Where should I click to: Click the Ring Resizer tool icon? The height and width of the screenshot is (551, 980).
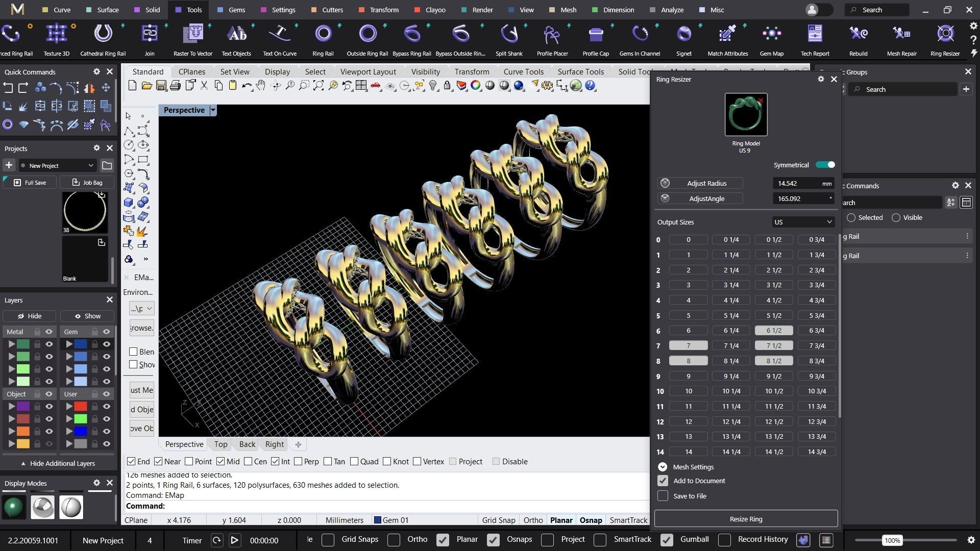coord(945,34)
